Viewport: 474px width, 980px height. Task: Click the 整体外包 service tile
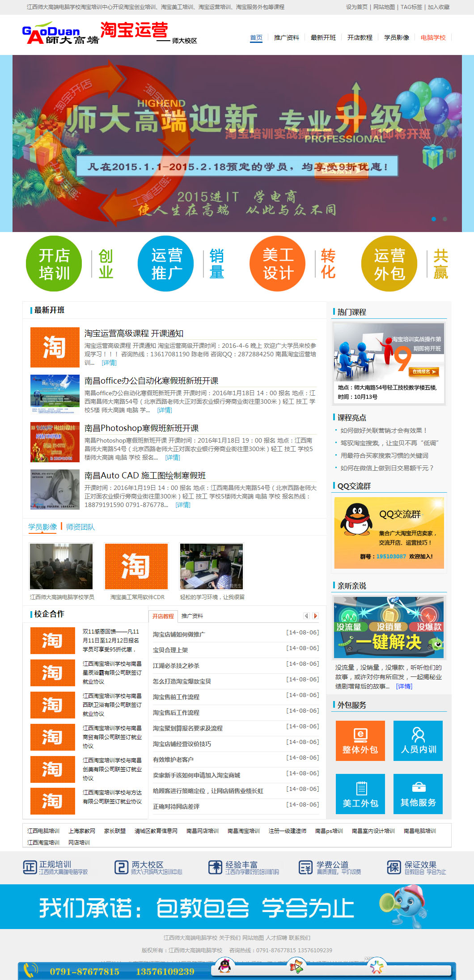coord(360,741)
